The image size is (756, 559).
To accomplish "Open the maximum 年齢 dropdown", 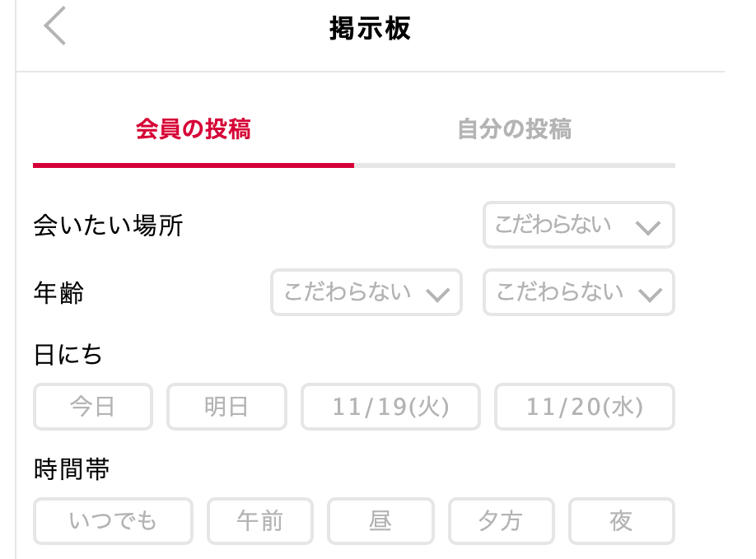I will 578,292.
